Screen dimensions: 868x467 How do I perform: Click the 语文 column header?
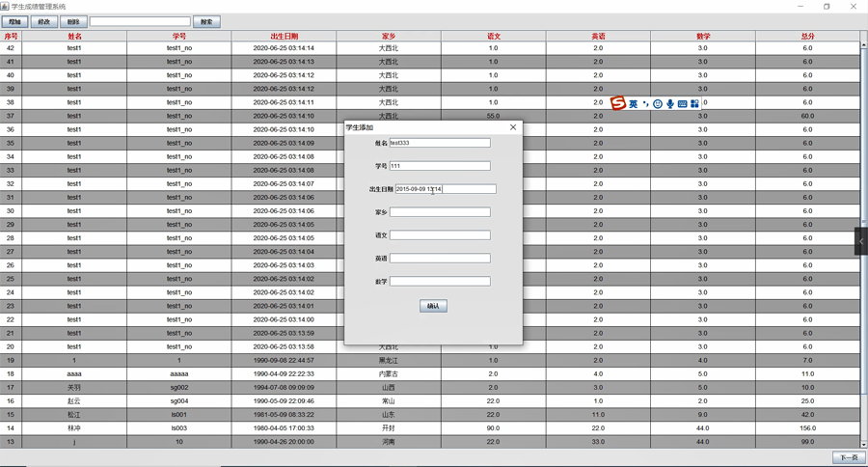(494, 36)
